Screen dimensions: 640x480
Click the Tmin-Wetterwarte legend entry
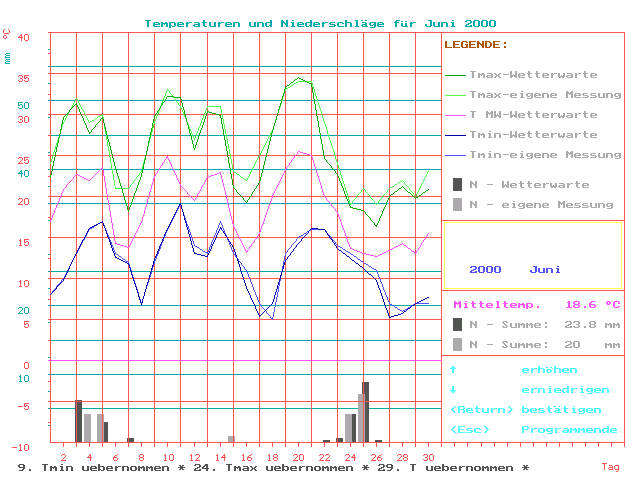[532, 134]
